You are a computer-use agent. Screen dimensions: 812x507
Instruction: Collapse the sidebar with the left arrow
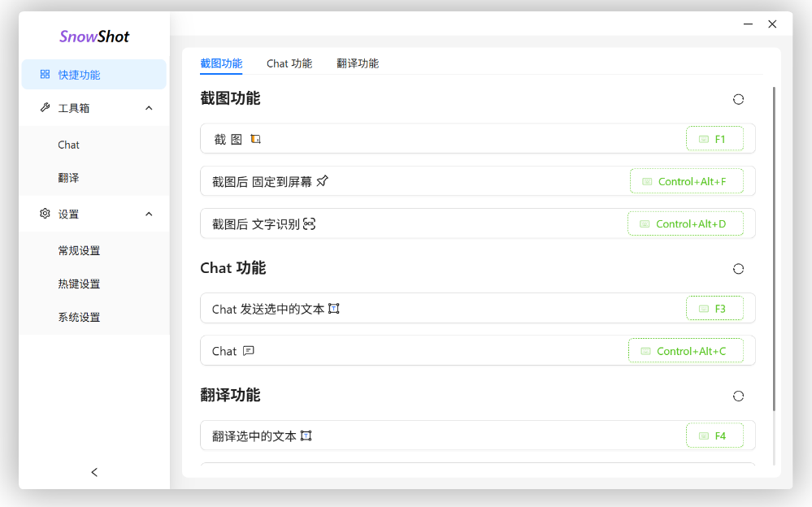pyautogui.click(x=94, y=472)
